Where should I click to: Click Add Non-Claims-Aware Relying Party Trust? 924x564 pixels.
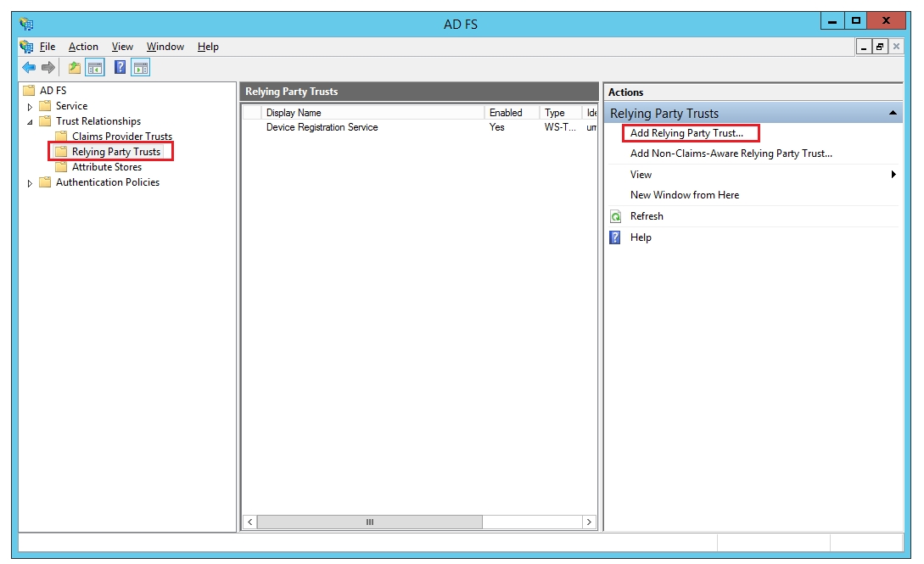point(731,154)
